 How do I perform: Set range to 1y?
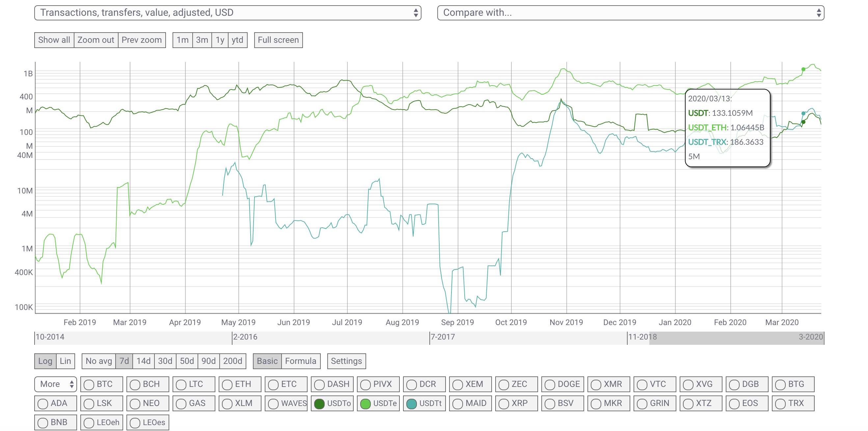(220, 40)
